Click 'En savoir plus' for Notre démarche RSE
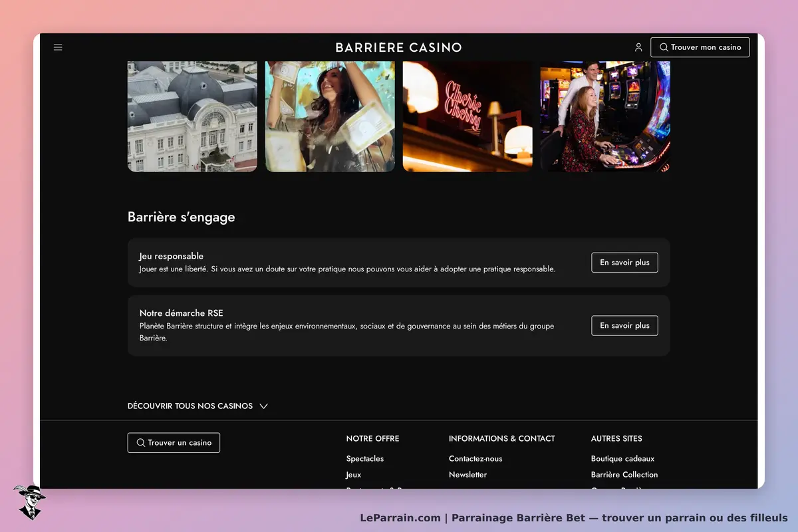 click(x=624, y=326)
